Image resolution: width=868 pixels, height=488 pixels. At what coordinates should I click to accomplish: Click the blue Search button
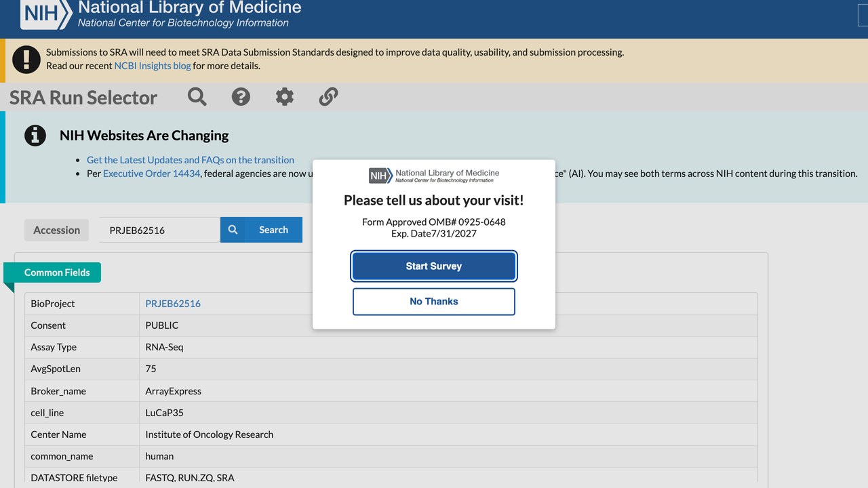click(261, 230)
